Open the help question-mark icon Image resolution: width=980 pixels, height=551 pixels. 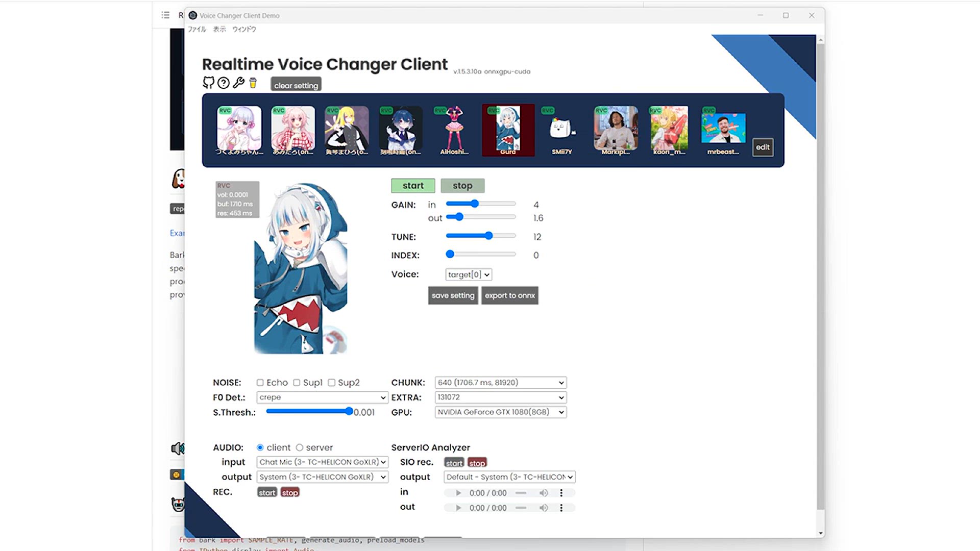[224, 83]
